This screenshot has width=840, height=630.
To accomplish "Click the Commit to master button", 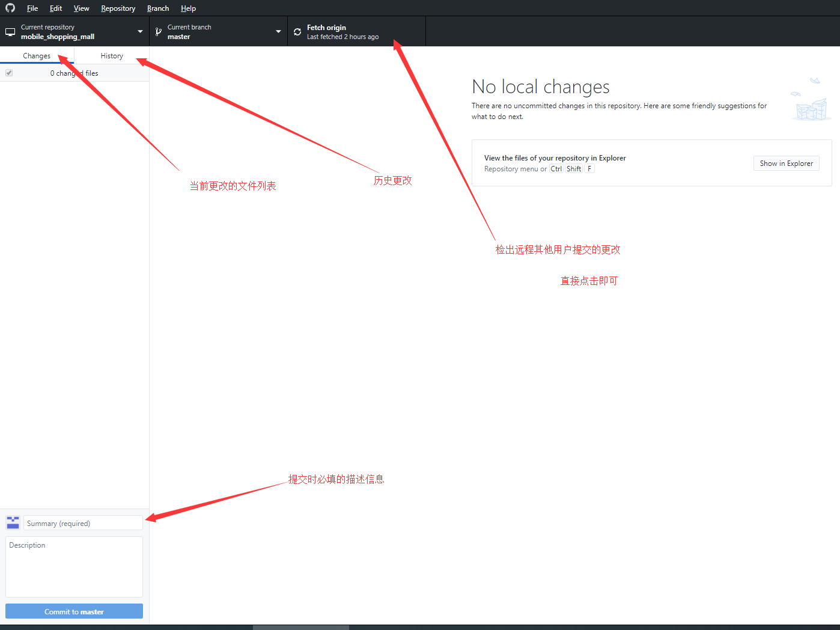I will pos(74,611).
